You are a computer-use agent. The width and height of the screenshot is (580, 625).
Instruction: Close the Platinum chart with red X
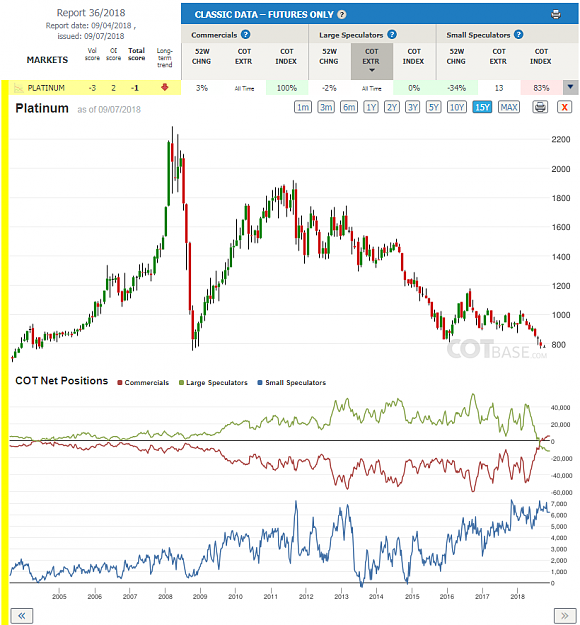564,107
